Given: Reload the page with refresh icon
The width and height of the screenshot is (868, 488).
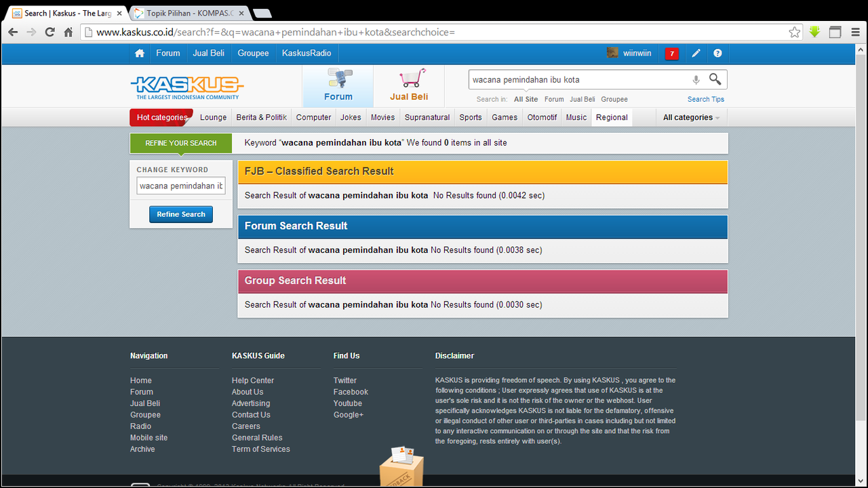Looking at the screenshot, I should coord(50,32).
